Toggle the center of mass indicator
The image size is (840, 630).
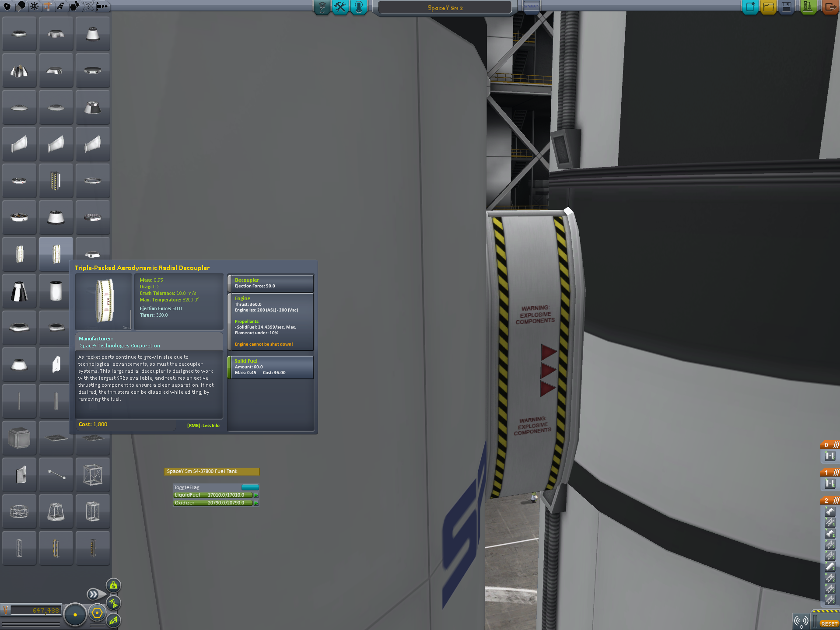pos(113,585)
